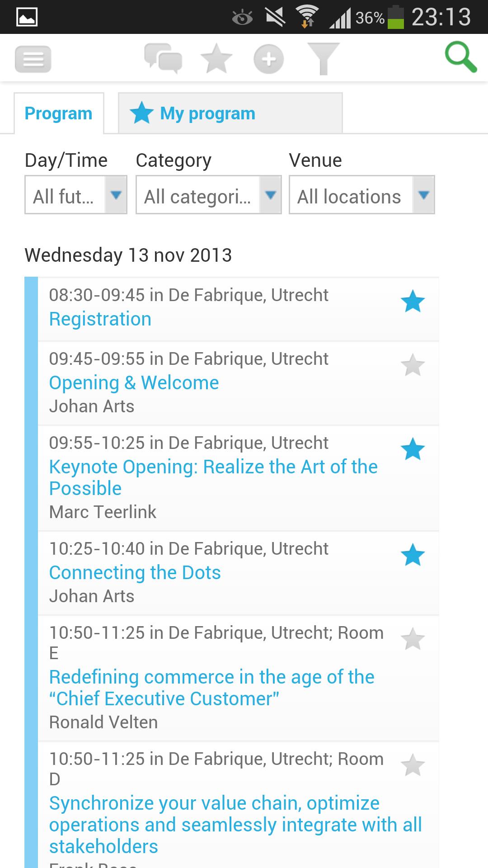Viewport: 488px width, 868px height.
Task: Star the Redefining commerce session
Action: click(413, 640)
